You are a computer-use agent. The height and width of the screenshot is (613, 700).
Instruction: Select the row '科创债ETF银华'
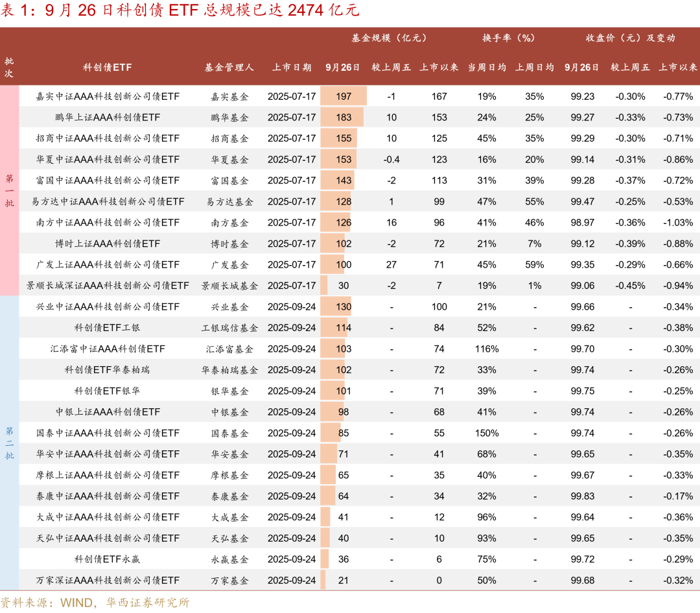point(359,391)
